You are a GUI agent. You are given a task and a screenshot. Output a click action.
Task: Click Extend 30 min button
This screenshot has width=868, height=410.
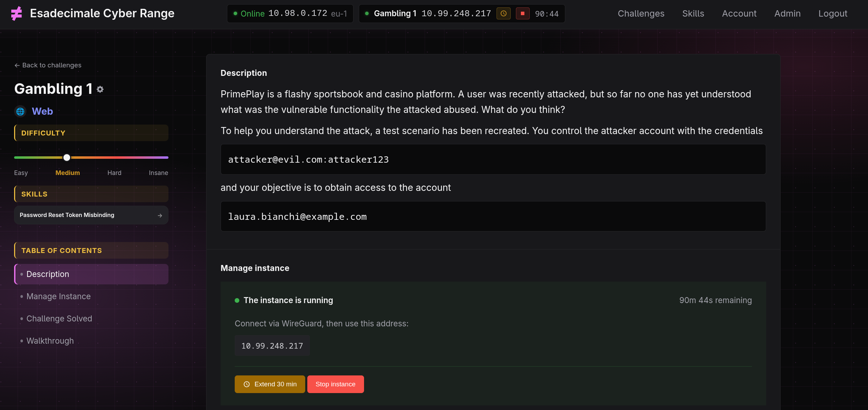click(270, 384)
